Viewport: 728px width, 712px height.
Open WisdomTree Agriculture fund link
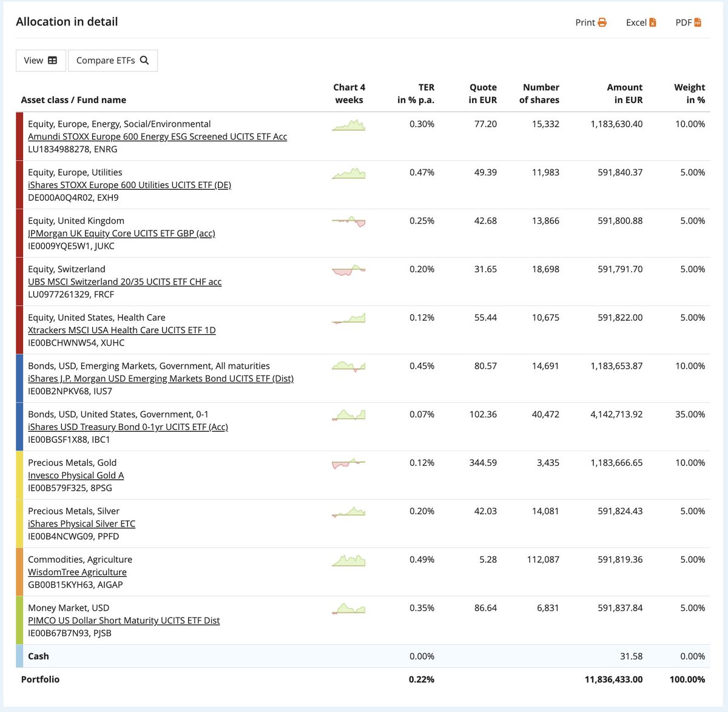(78, 572)
